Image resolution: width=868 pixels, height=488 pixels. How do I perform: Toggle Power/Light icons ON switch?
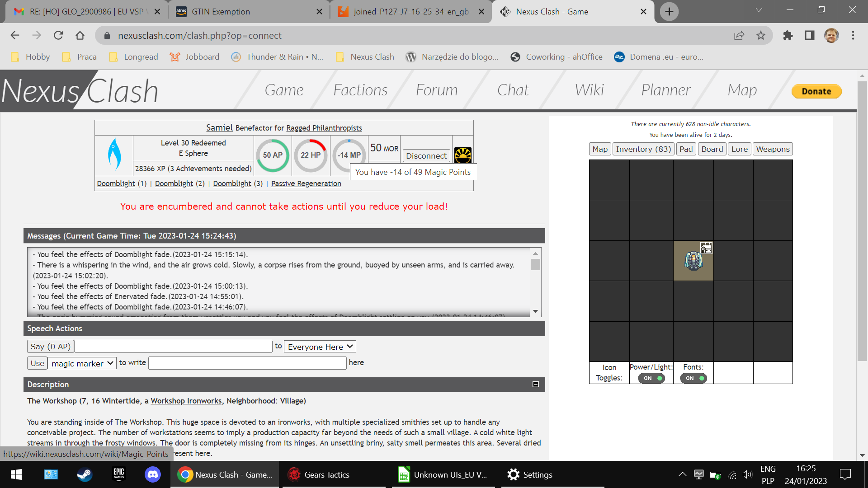[651, 378]
